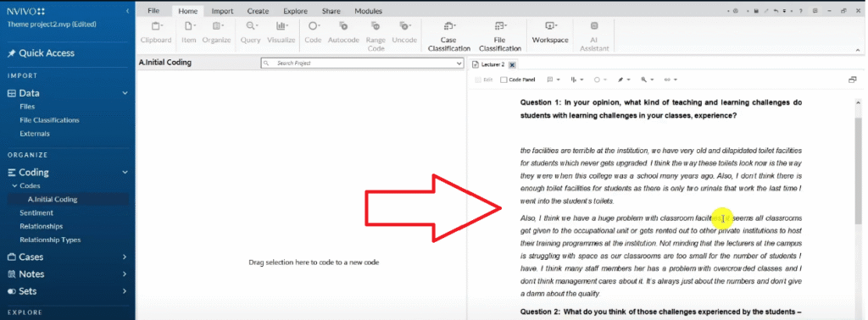Click the Question 1 heading text
The image size is (868, 320).
pyautogui.click(x=661, y=109)
